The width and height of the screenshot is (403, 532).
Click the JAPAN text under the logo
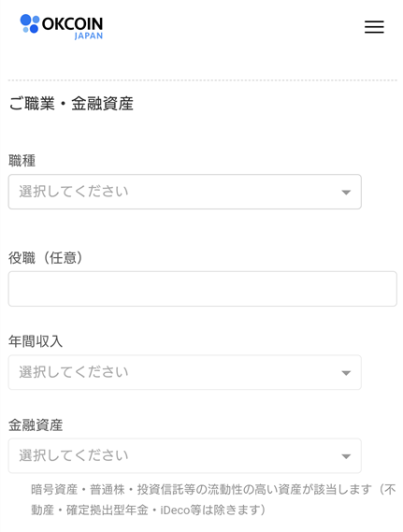pos(89,36)
